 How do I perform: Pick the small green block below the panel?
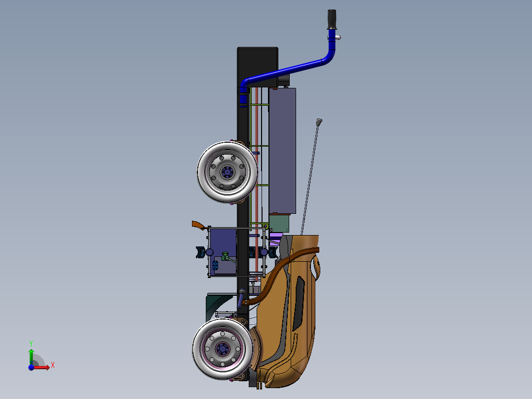(x=279, y=223)
